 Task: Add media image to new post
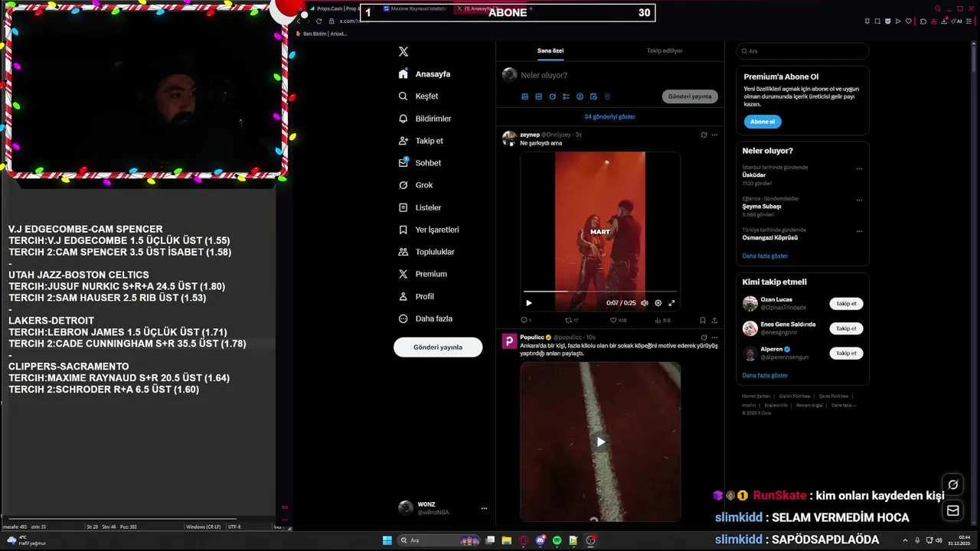pos(524,96)
